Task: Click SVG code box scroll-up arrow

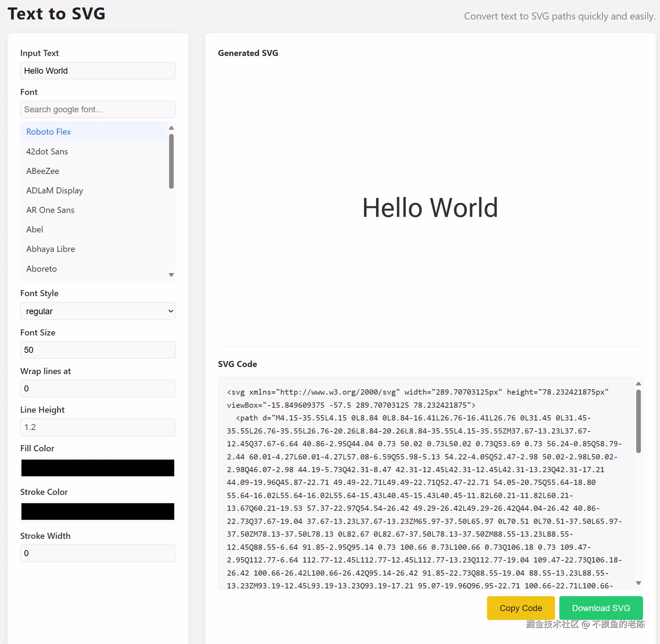Action: coord(638,384)
